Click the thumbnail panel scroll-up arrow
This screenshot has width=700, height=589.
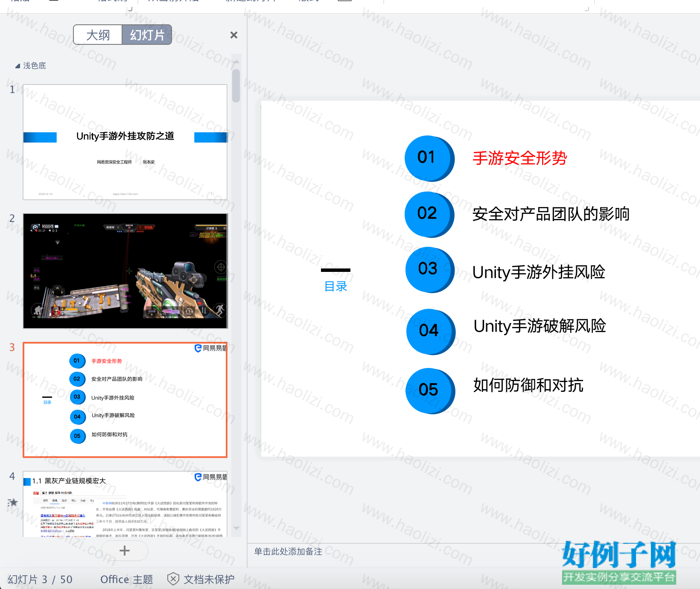coord(236,62)
